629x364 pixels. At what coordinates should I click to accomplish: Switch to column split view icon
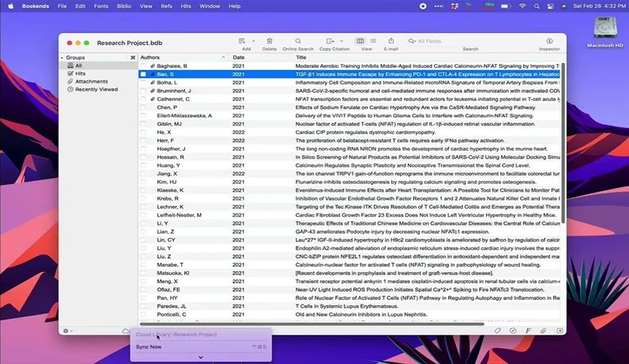tap(360, 41)
